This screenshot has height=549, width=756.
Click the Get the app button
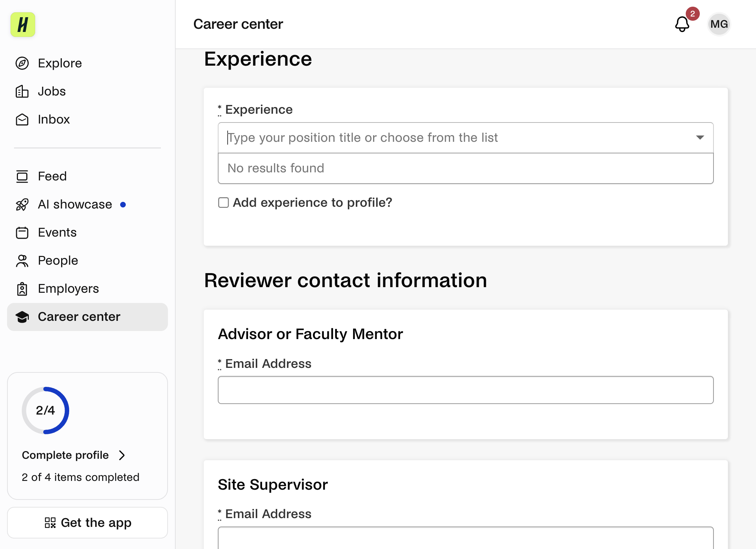(87, 523)
